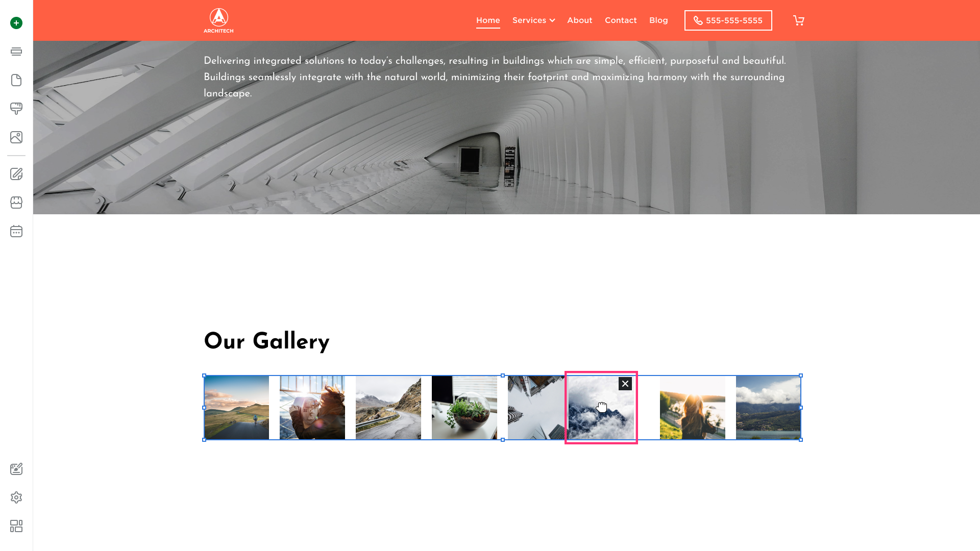Viewport: 980px width, 551px height.
Task: Open the theme paint roller icon
Action: [16, 109]
